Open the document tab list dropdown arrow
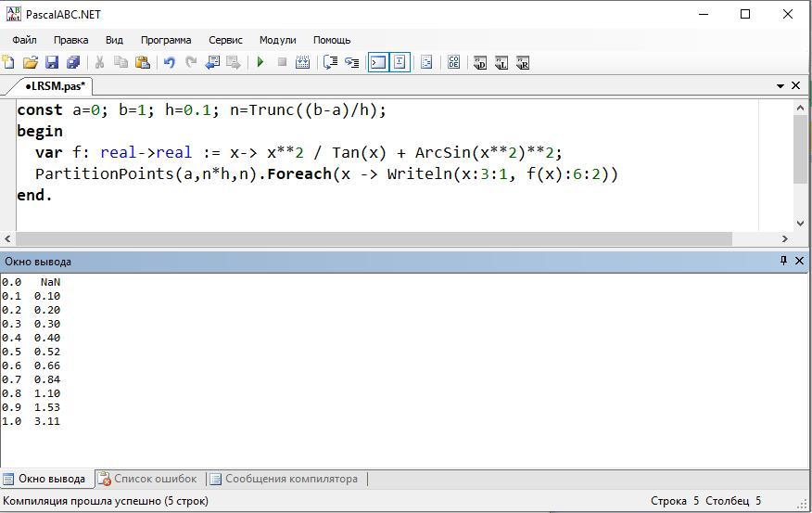The width and height of the screenshot is (812, 513). (780, 86)
